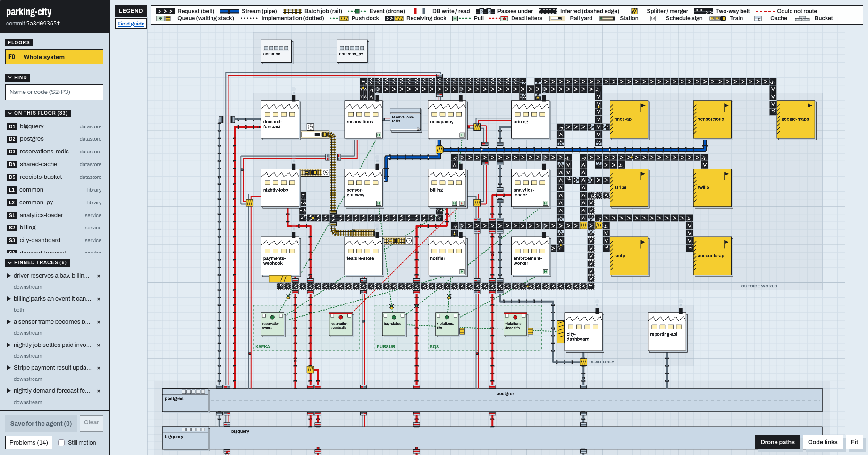Image resolution: width=868 pixels, height=455 pixels.
Task: Open the pricing service building
Action: 531,119
